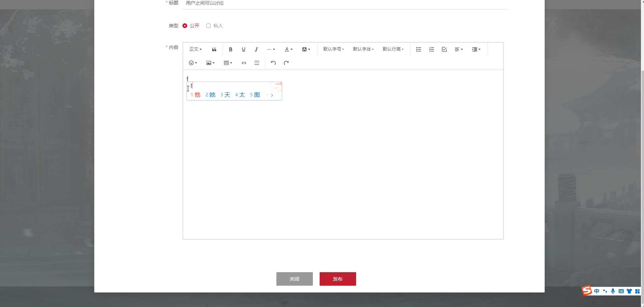Viewport: 644px width, 307px height.
Task: Open Sogou soft keyboard
Action: (x=621, y=291)
